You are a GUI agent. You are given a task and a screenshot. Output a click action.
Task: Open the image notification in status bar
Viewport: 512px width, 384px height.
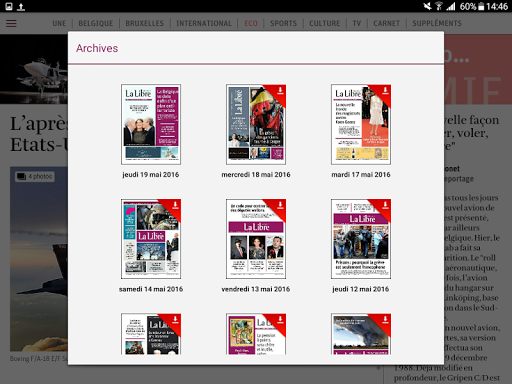[9, 6]
